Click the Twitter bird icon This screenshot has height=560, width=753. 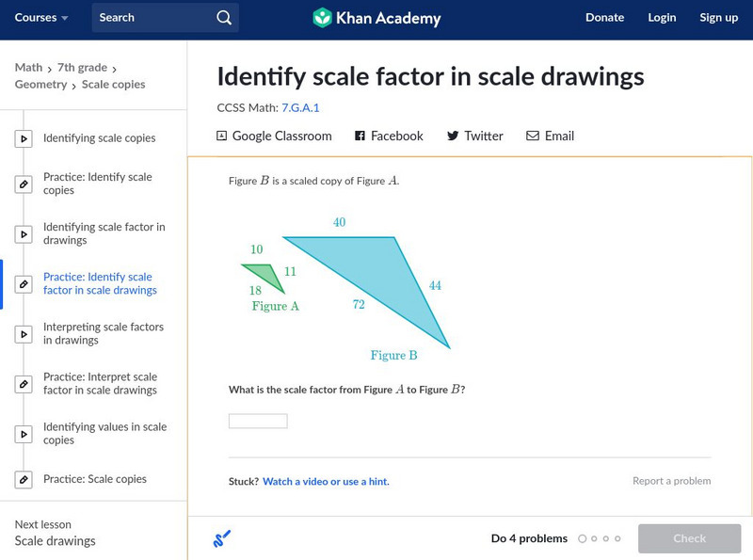click(453, 136)
